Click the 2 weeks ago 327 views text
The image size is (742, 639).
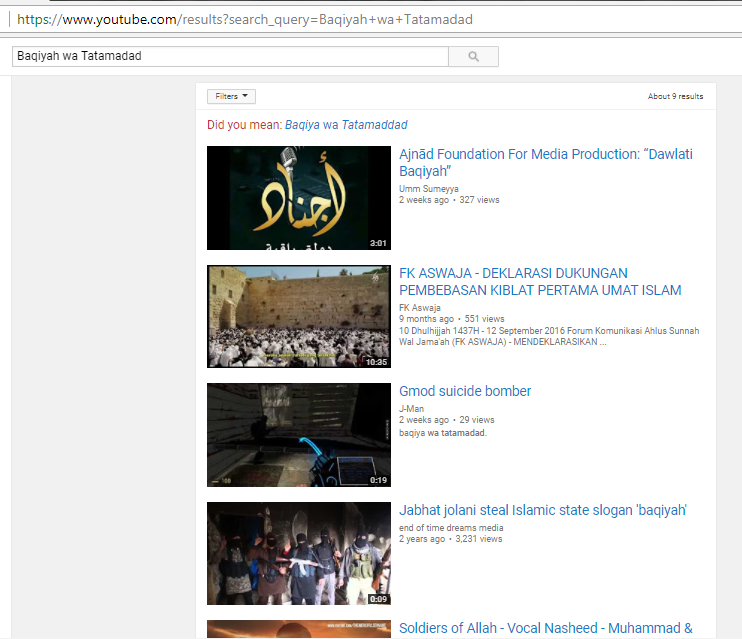pyautogui.click(x=449, y=200)
